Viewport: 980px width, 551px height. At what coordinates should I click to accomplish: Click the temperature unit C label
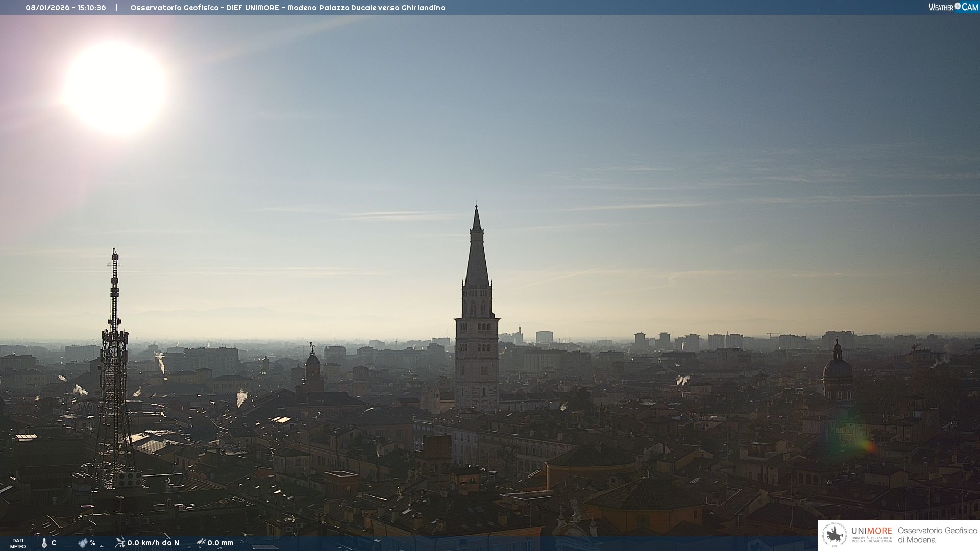tap(54, 543)
